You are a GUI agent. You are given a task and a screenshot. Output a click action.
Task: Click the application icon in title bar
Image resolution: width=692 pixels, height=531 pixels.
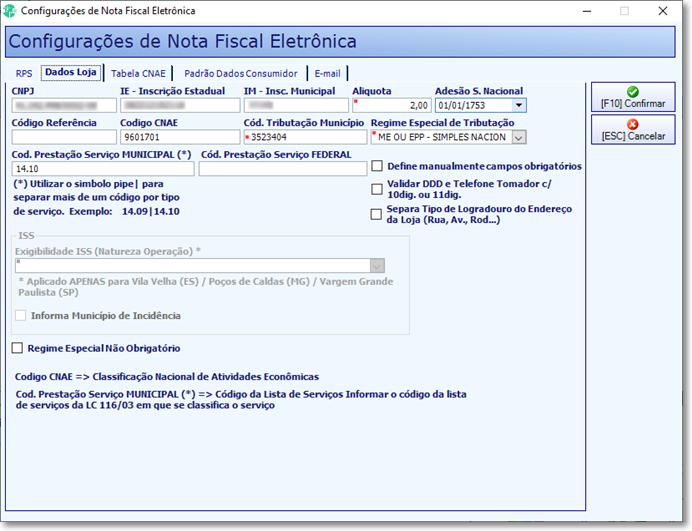pyautogui.click(x=9, y=11)
